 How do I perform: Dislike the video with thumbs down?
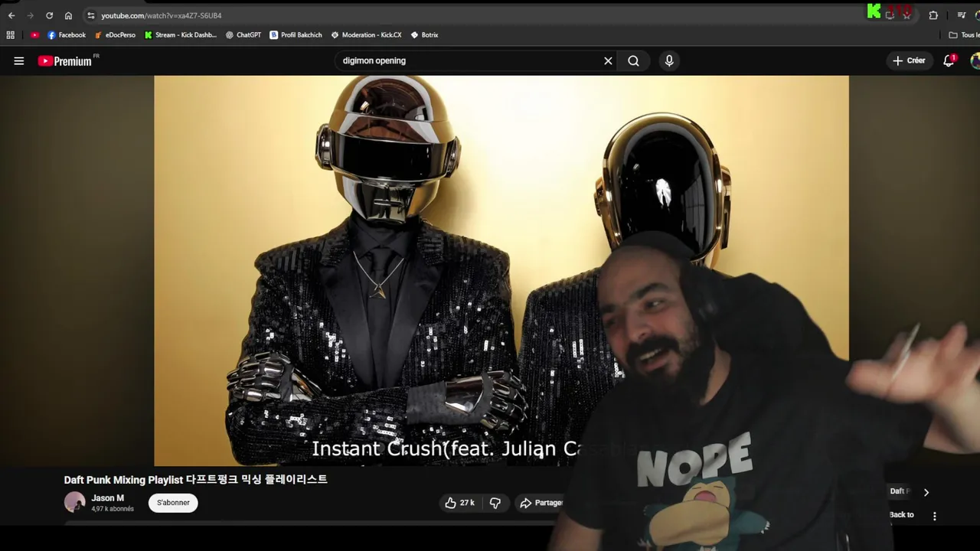click(495, 503)
